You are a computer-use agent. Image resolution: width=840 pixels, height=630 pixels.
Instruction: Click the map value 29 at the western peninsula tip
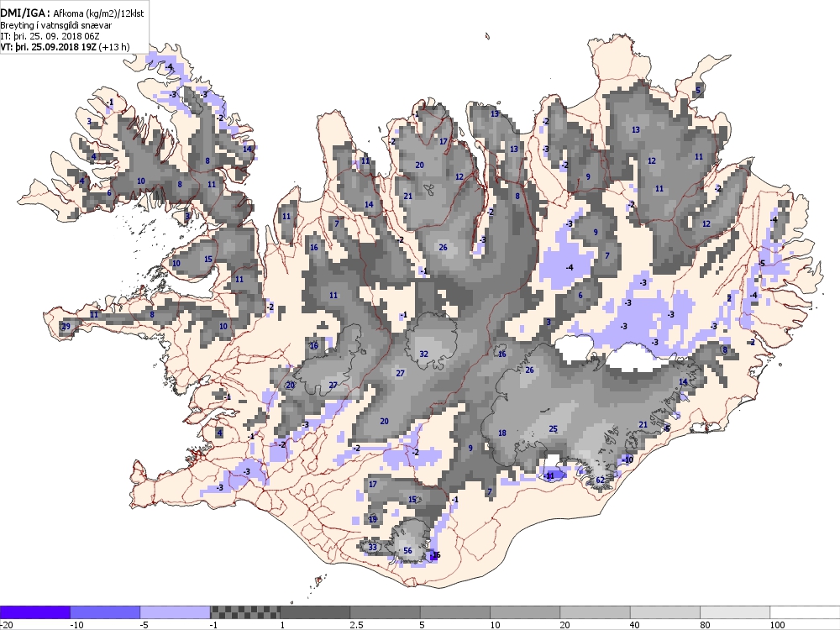66,326
